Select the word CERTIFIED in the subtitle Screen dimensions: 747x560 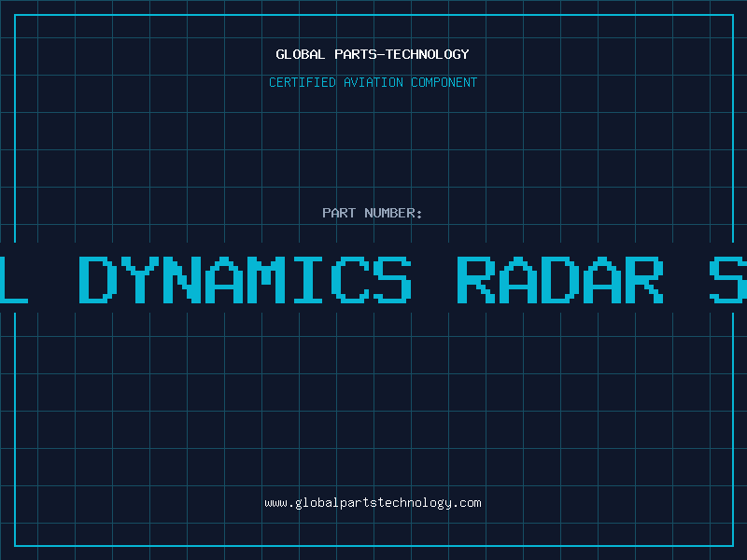point(303,82)
